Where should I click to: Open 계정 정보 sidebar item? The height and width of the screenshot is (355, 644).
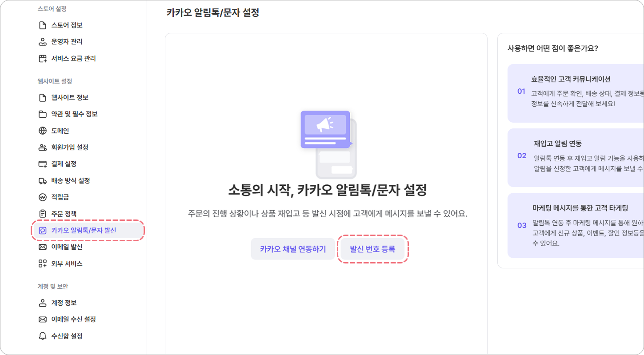(88, 303)
